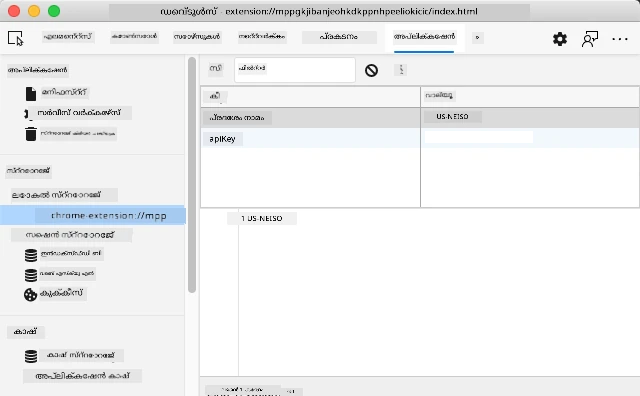Open DevTools settings gear
The width and height of the screenshot is (640, 396).
[560, 39]
